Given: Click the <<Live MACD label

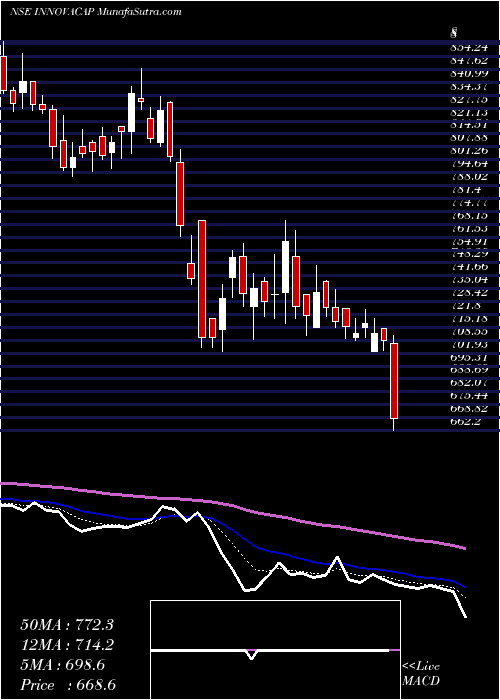Looking at the screenshot, I should click(x=421, y=674).
